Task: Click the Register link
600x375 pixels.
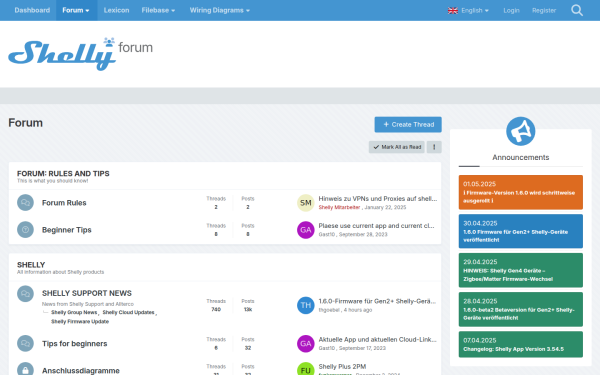Action: pyautogui.click(x=544, y=10)
